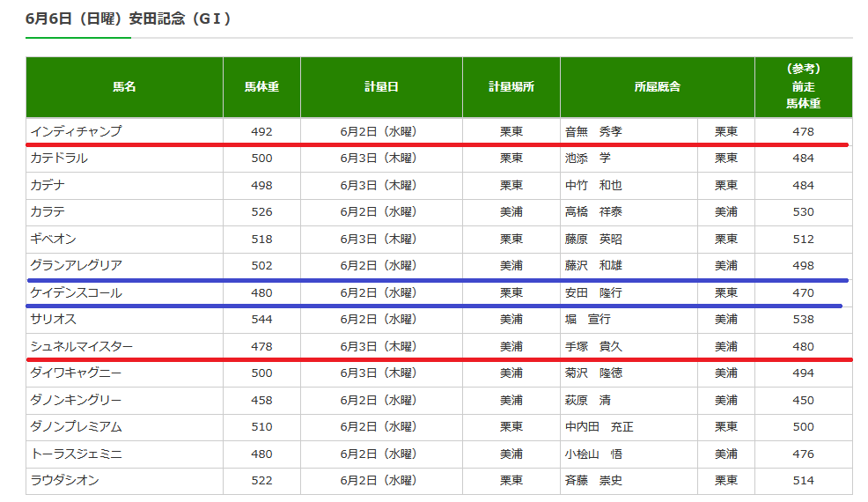Click weigh-in place 美浦 in トーラスジェミニ row

tap(511, 454)
